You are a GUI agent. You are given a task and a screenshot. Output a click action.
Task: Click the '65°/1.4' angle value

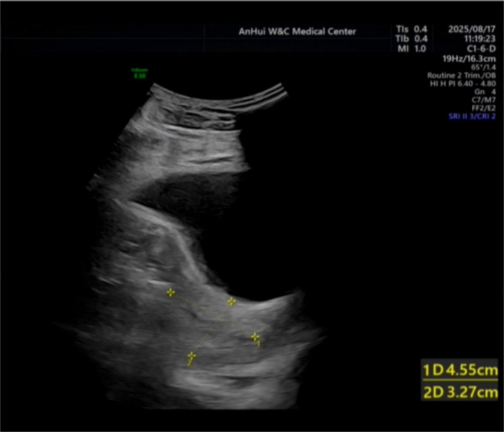(x=484, y=67)
